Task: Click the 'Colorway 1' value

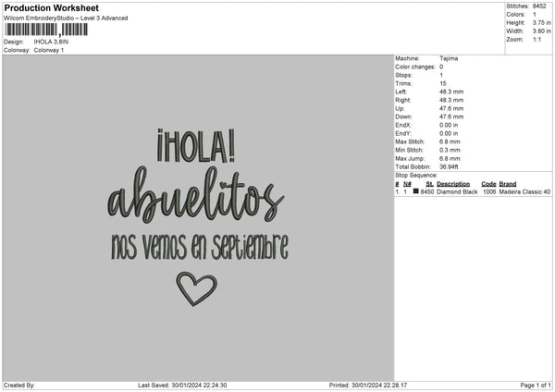Action: (49, 50)
